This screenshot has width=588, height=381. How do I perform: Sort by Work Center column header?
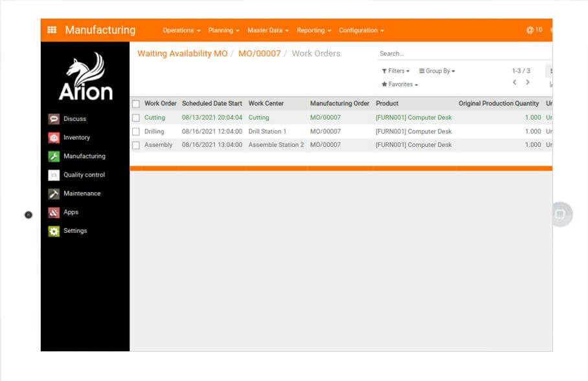(x=266, y=103)
